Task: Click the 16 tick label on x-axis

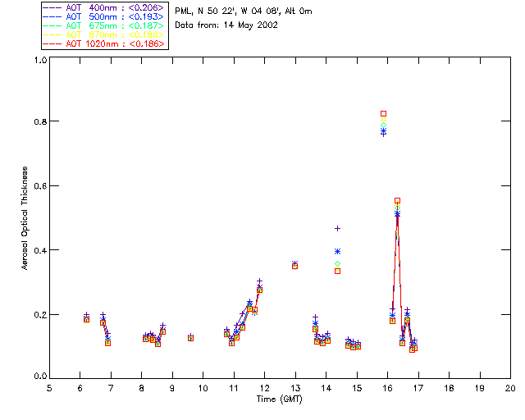Action: click(x=387, y=388)
